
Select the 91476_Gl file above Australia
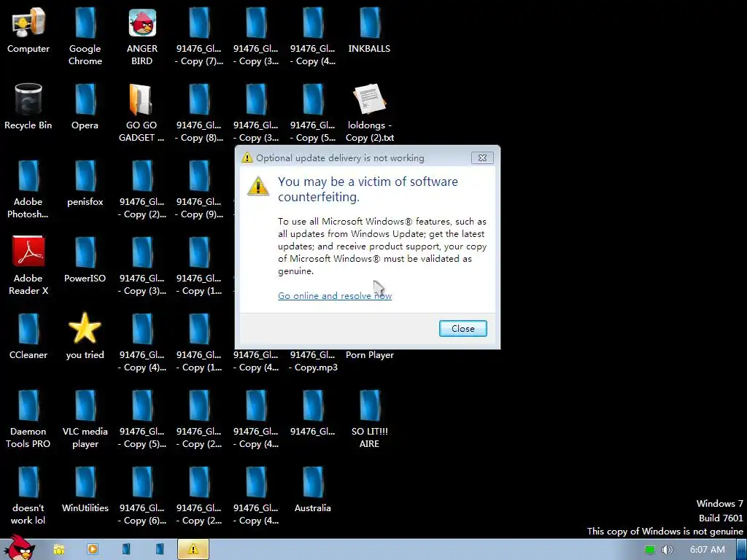point(312,413)
